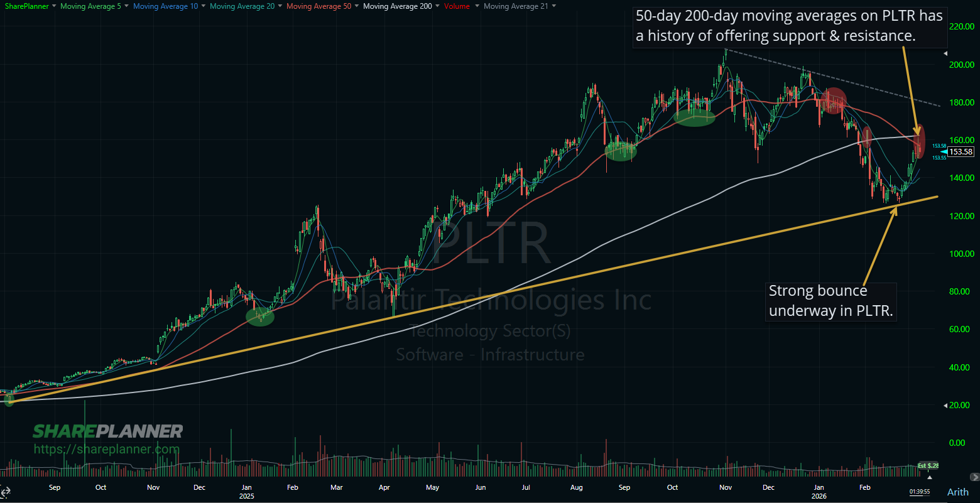Image resolution: width=980 pixels, height=503 pixels.
Task: Click the scroll-to-latest chevron icon near the volume pane
Action: click(x=974, y=477)
